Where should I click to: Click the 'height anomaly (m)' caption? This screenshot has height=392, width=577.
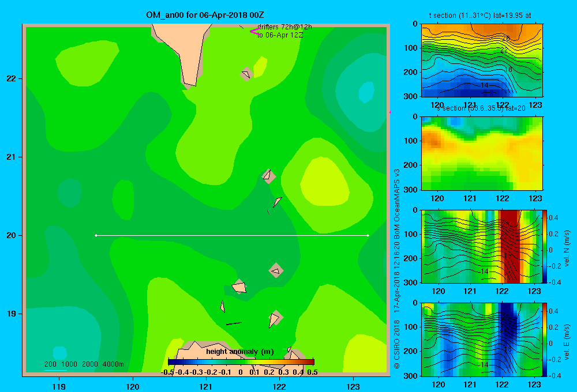coord(240,352)
